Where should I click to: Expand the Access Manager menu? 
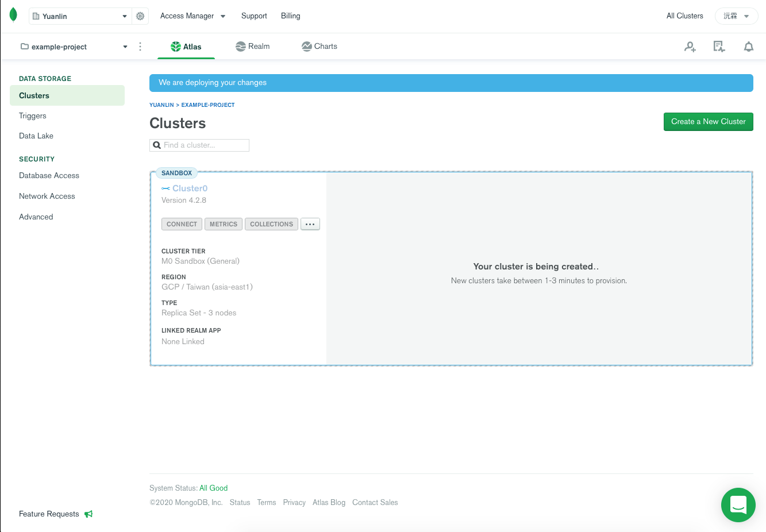click(x=193, y=16)
